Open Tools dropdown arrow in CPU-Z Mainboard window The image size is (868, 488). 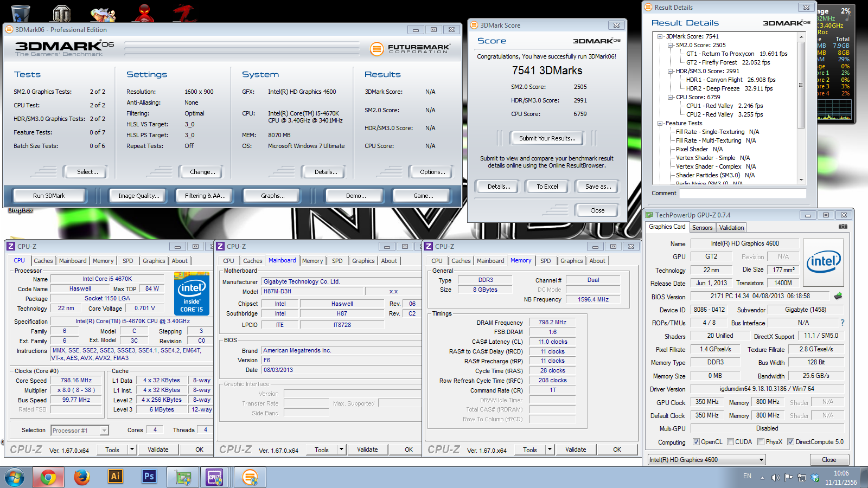pos(341,450)
